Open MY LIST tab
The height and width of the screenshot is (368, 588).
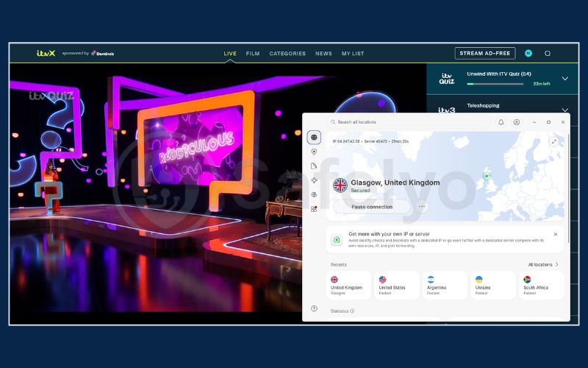(x=353, y=54)
